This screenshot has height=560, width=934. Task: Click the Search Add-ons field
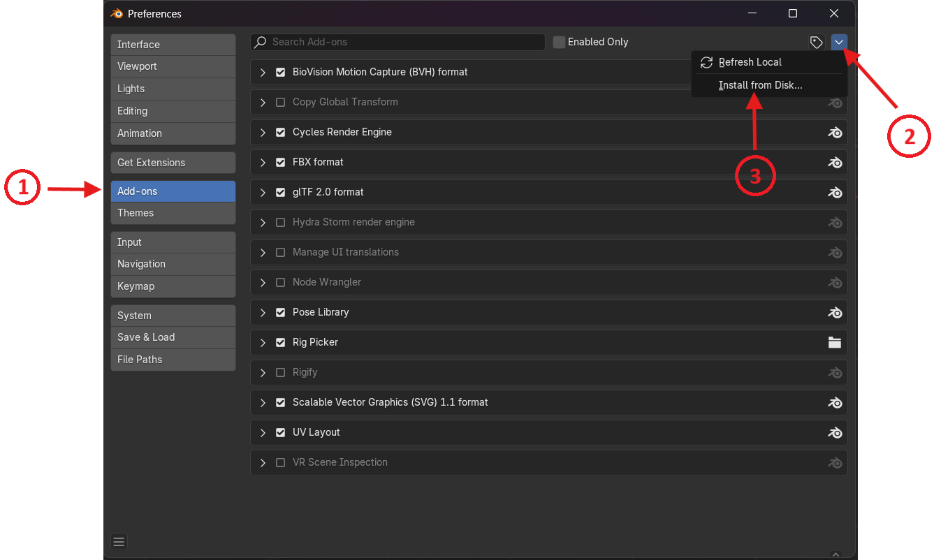(405, 42)
